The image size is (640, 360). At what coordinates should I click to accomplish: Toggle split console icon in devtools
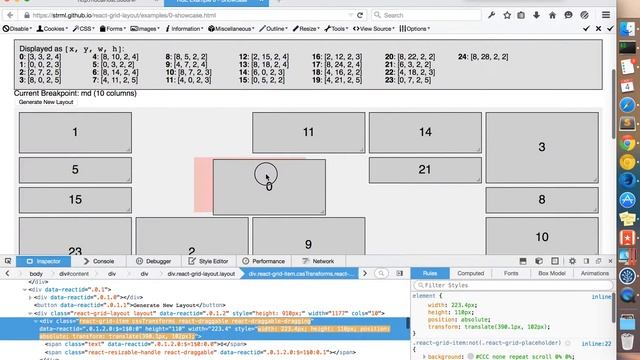point(523,261)
